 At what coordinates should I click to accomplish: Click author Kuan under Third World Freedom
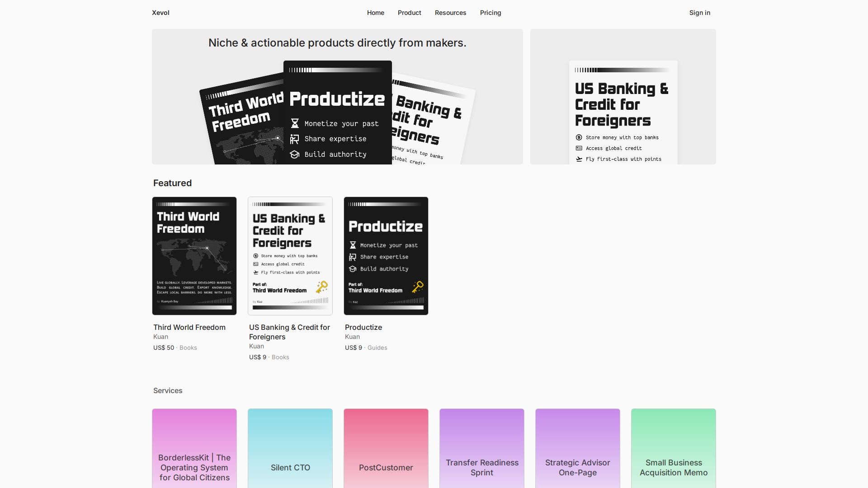coord(160,337)
